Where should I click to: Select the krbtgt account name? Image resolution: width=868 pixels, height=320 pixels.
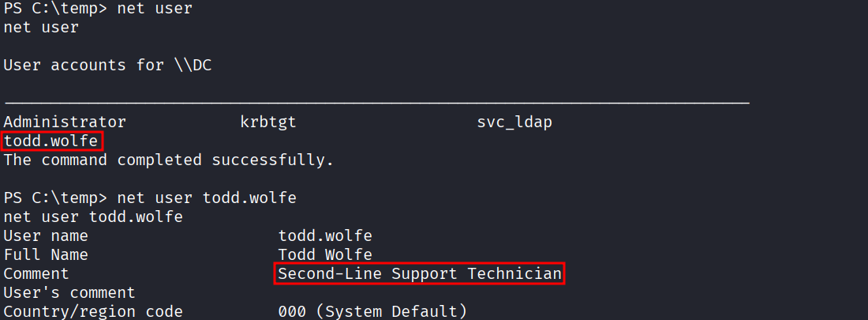tap(268, 122)
